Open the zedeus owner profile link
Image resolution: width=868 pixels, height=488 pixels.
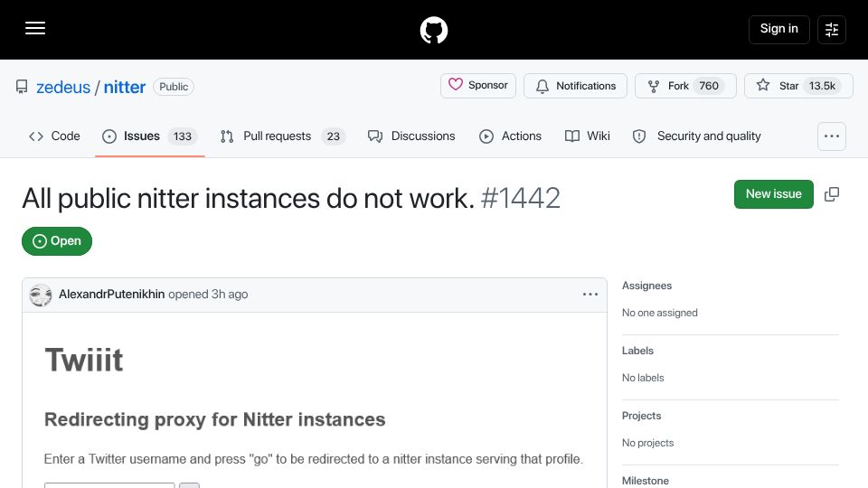point(63,87)
